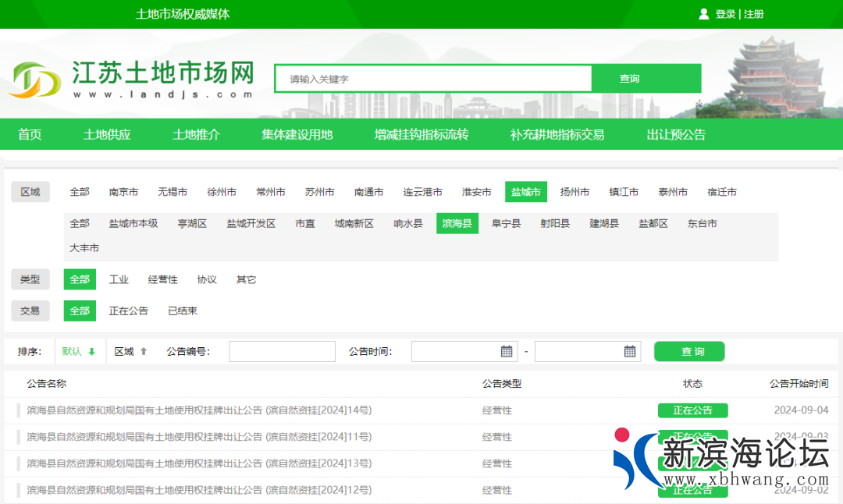
Task: Choose 已结束 transaction filter
Action: pyautogui.click(x=183, y=311)
